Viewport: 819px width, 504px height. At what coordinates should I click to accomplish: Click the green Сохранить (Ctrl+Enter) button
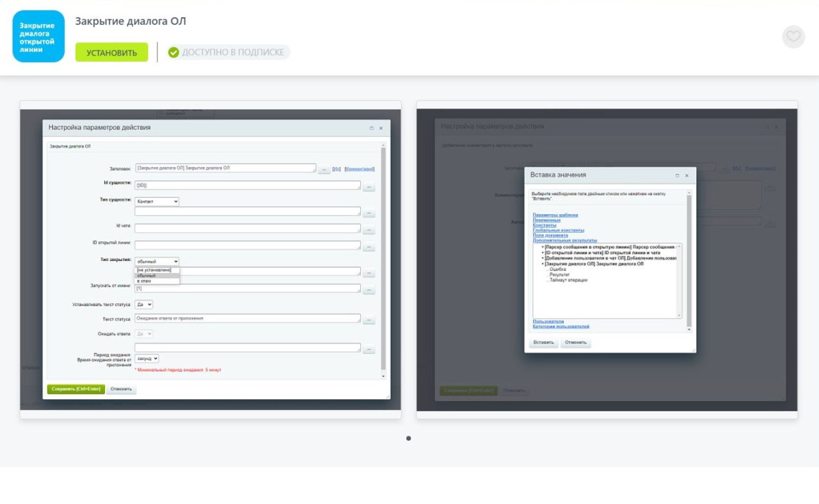pyautogui.click(x=76, y=389)
